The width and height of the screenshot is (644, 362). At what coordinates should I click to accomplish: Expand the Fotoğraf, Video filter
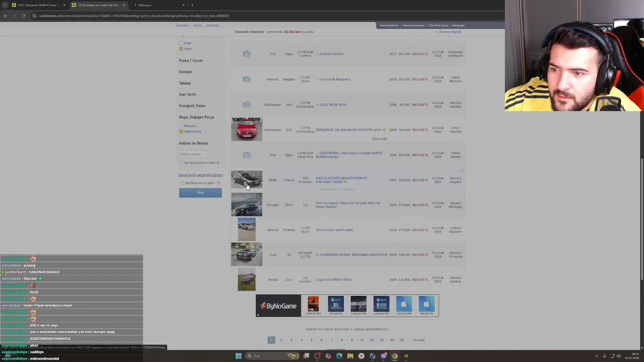(x=192, y=106)
